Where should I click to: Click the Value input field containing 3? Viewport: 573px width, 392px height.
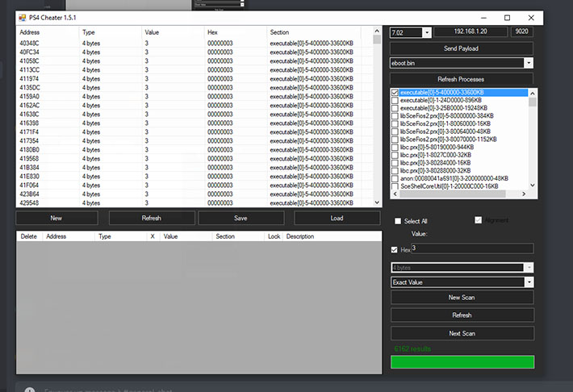(x=472, y=248)
